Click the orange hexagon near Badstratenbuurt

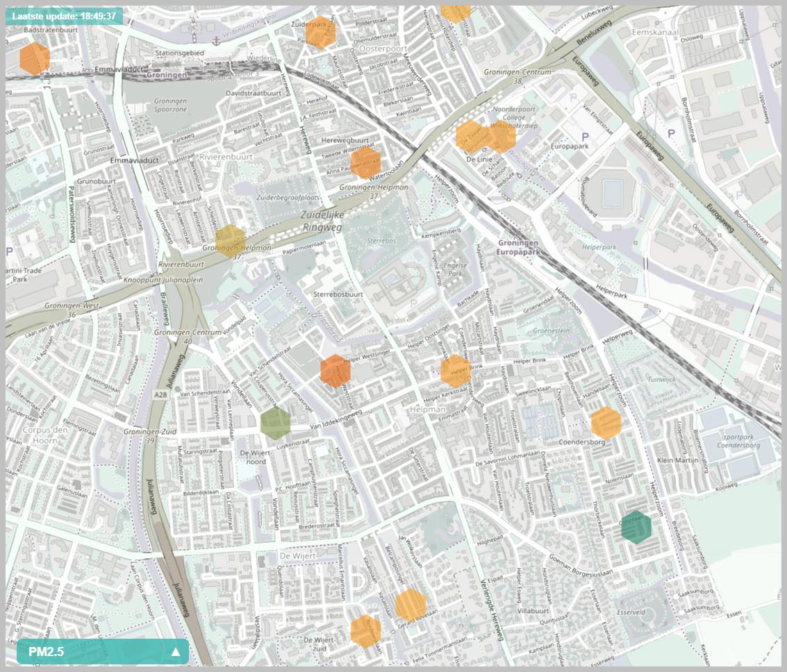click(x=34, y=58)
